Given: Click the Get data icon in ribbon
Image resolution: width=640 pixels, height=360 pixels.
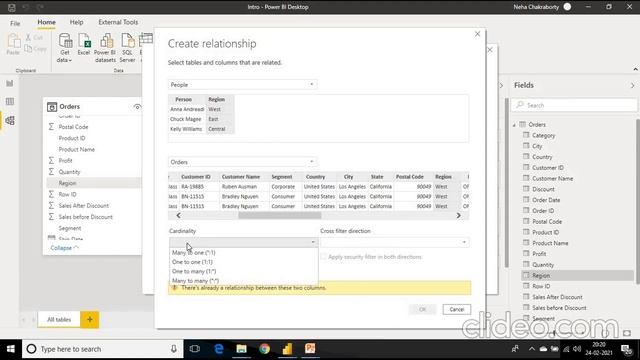Looking at the screenshot, I should [x=65, y=41].
